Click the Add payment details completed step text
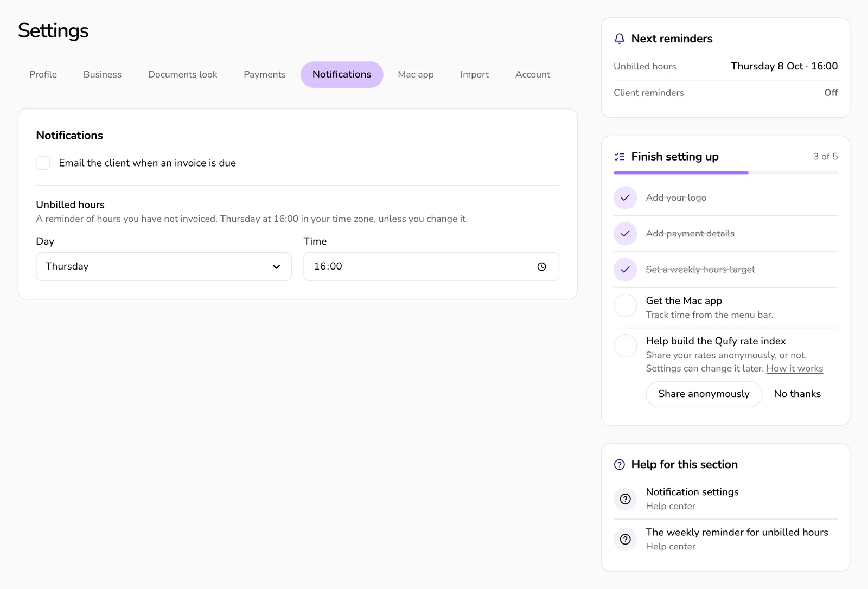 point(690,234)
